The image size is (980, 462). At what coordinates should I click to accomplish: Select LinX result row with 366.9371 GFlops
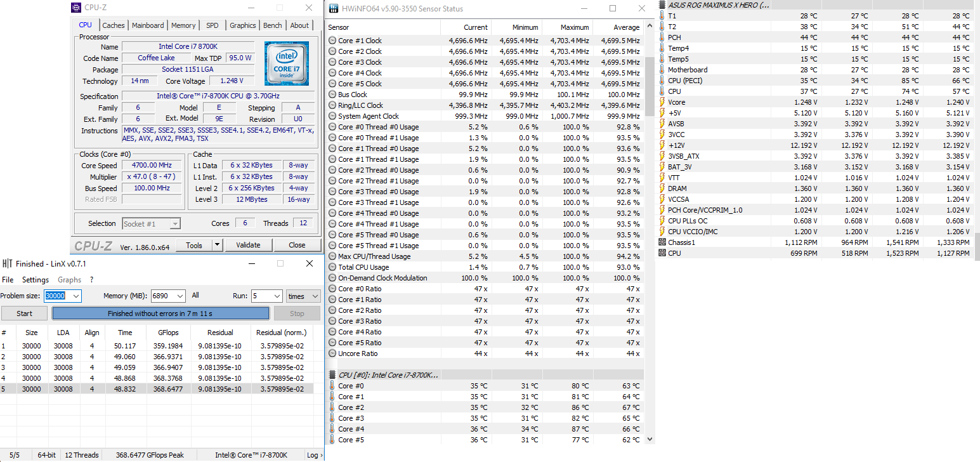[157, 357]
